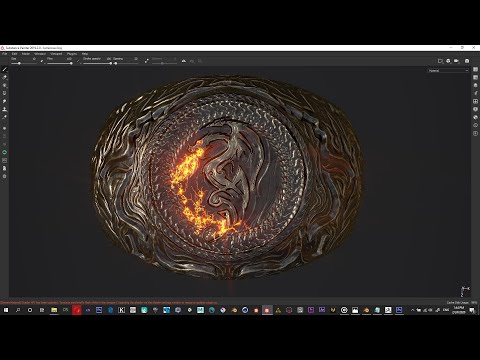Pick the Material Picker eyedropper
The height and width of the screenshot is (360, 480).
(5, 117)
